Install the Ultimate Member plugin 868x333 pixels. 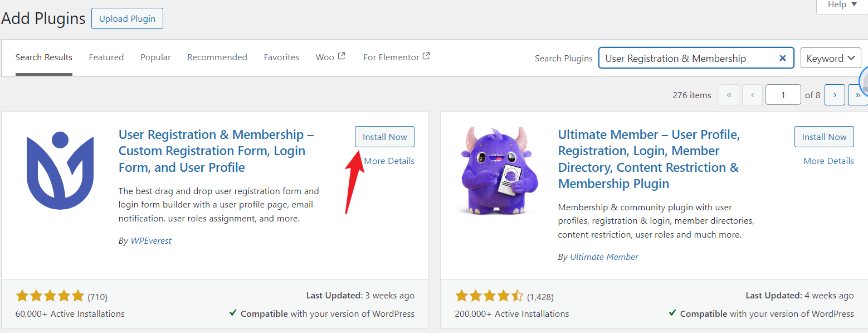(824, 137)
